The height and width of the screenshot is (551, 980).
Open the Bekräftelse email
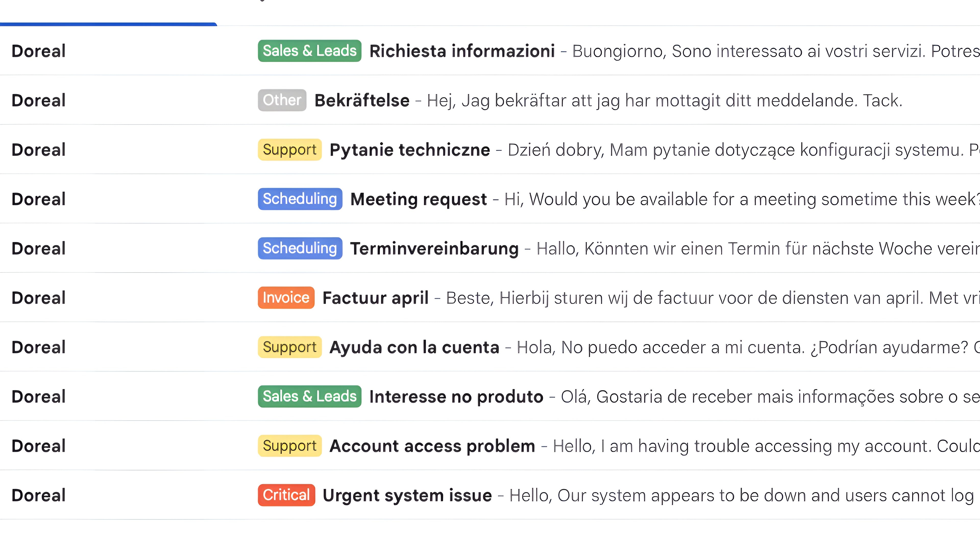click(x=362, y=101)
